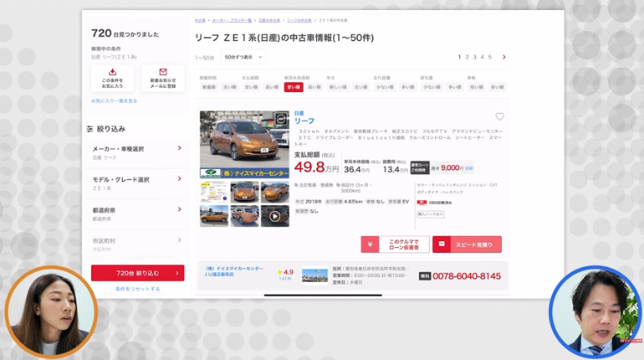Click the heart favorite icon on the Leaf listing
The image size is (644, 360).
[499, 117]
